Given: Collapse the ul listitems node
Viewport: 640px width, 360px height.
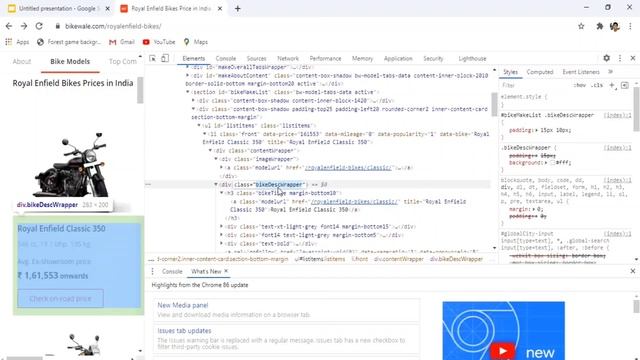Looking at the screenshot, I should pyautogui.click(x=199, y=126).
